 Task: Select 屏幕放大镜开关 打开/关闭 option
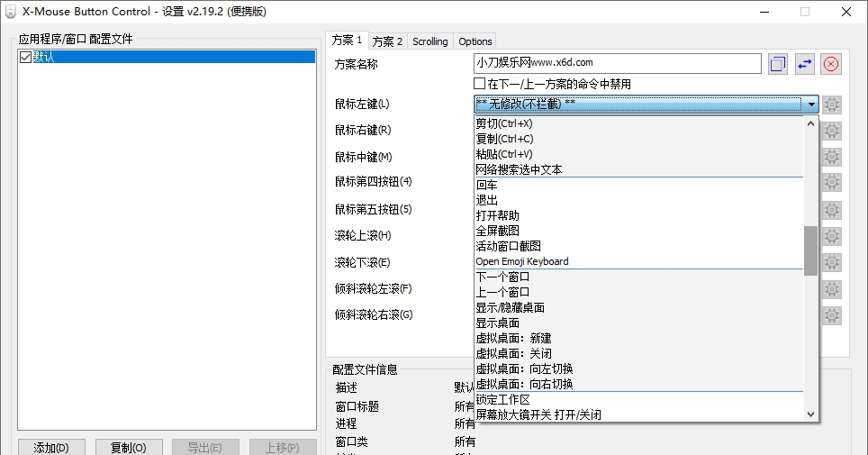pyautogui.click(x=638, y=414)
